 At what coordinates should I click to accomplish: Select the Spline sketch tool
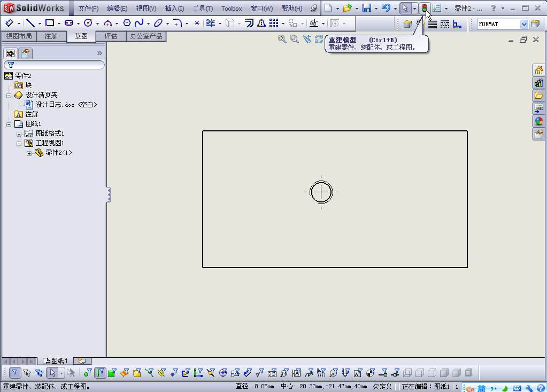tap(139, 23)
